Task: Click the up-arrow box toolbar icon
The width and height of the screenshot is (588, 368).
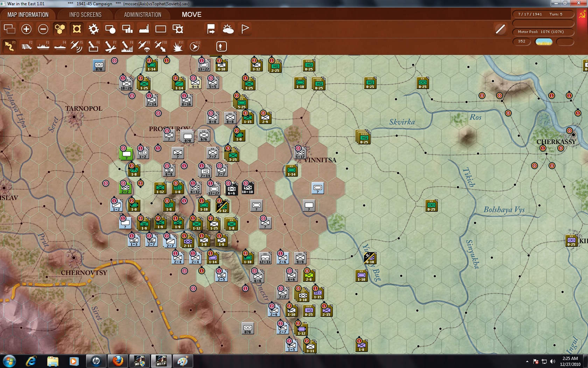Action: [x=221, y=46]
